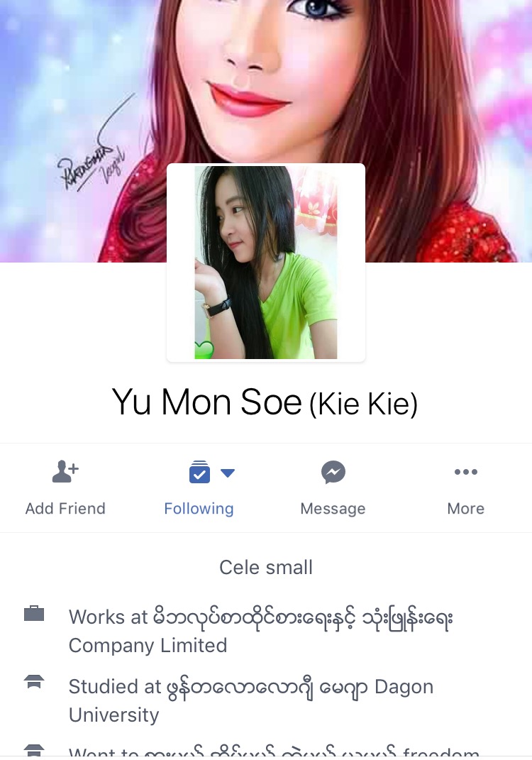Click the Dagon University education icon
This screenshot has height=760, width=532.
tap(34, 681)
